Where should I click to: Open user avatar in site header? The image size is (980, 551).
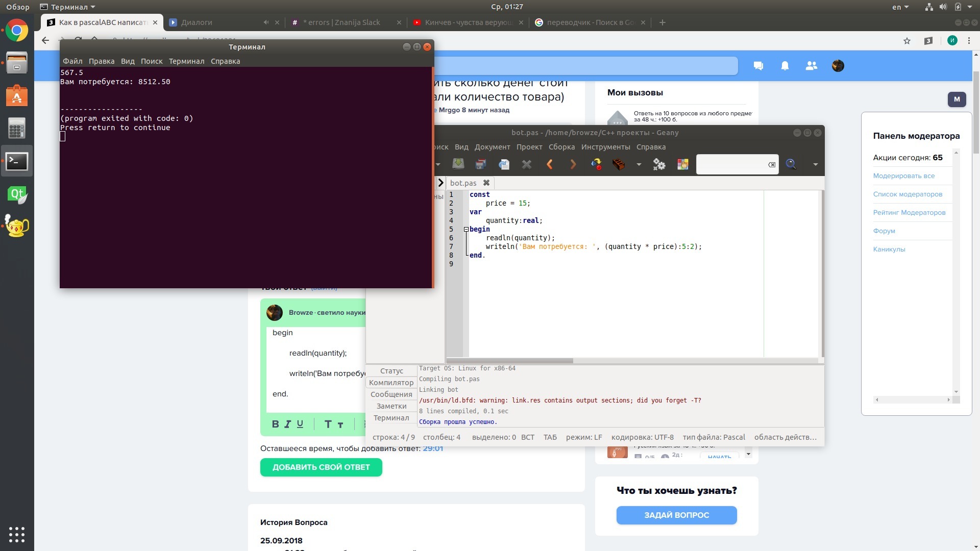pos(838,66)
